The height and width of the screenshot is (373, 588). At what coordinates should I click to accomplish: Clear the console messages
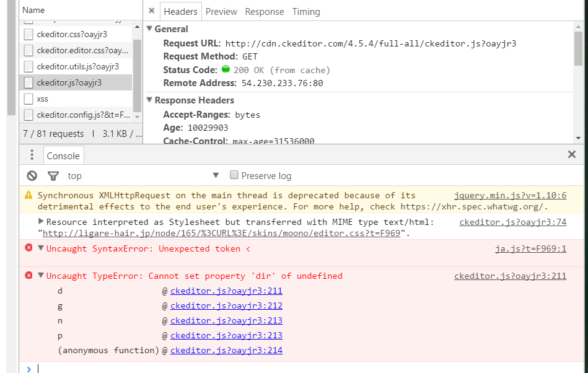(x=31, y=175)
